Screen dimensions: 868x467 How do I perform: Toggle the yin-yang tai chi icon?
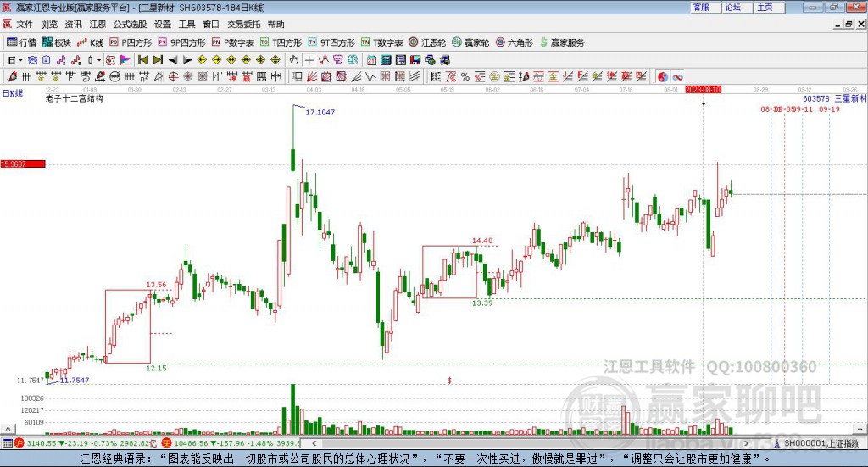point(663,77)
